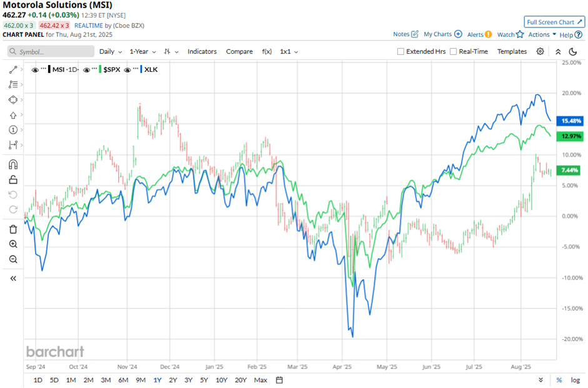
Task: Click the green $SPX 12.97% price label
Action: tap(570, 136)
